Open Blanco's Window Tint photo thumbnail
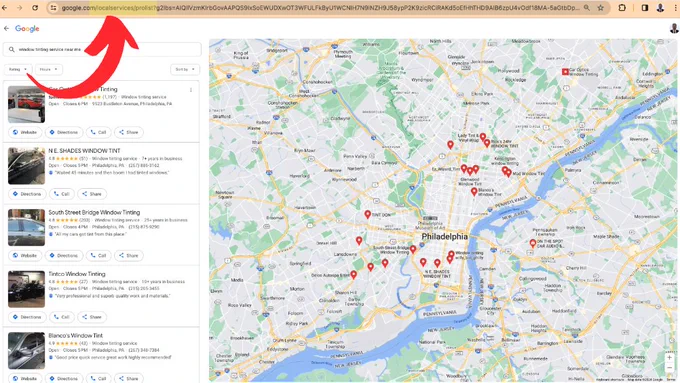The width and height of the screenshot is (680, 383). [26, 351]
